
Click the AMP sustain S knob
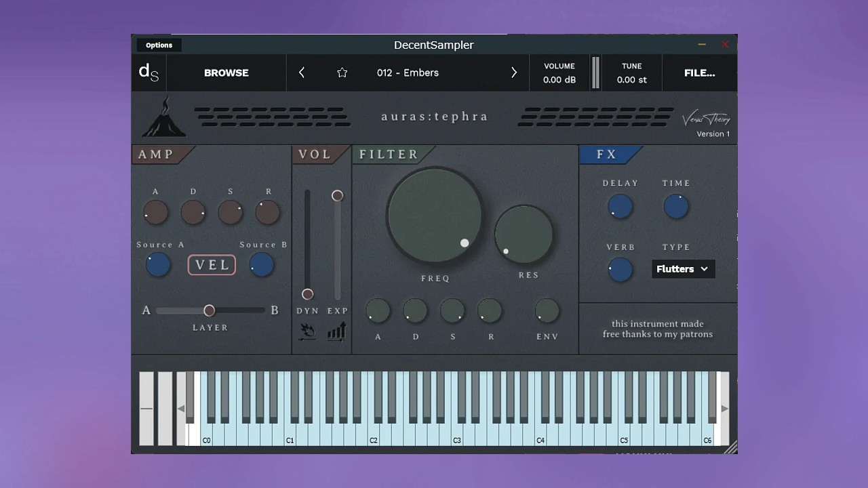231,213
